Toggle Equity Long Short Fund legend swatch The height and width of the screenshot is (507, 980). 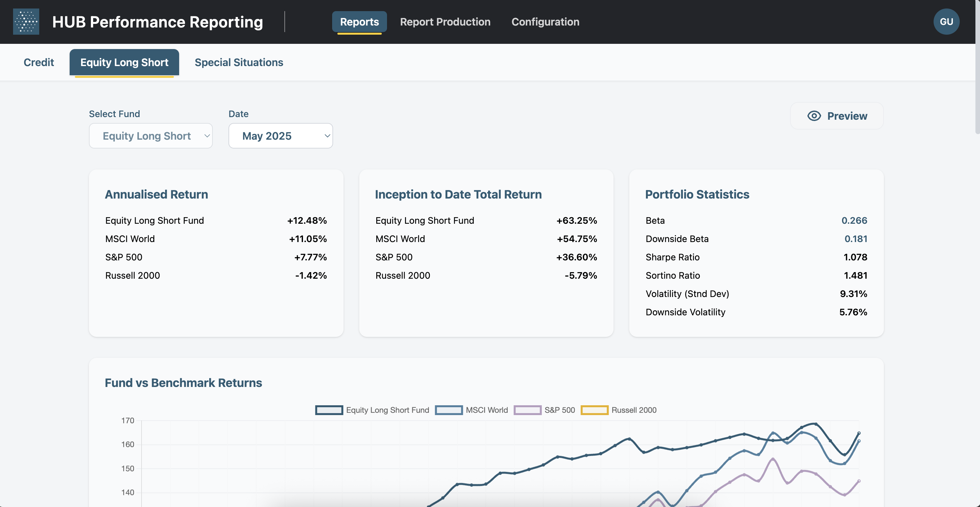pyautogui.click(x=329, y=410)
